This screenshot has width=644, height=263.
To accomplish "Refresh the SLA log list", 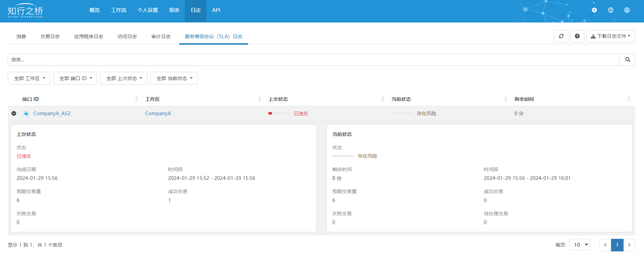I will point(561,36).
